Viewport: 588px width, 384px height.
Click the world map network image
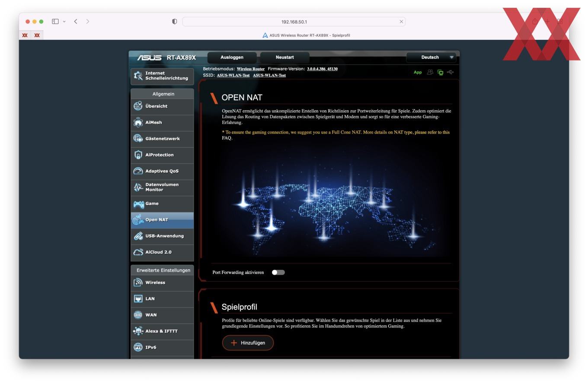pos(332,201)
